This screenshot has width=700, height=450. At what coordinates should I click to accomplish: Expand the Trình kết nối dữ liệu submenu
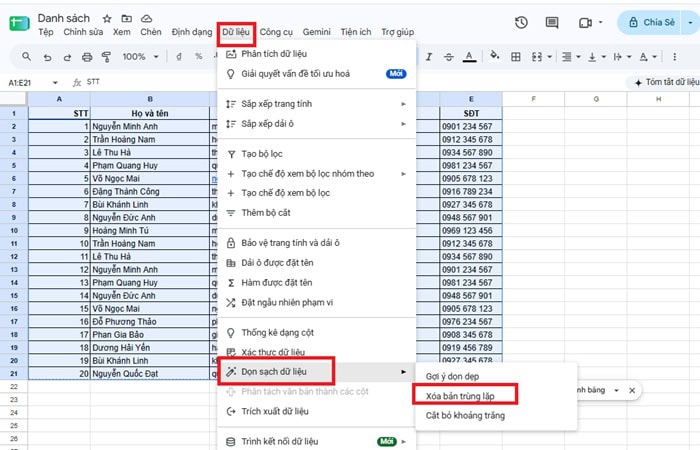click(x=403, y=442)
